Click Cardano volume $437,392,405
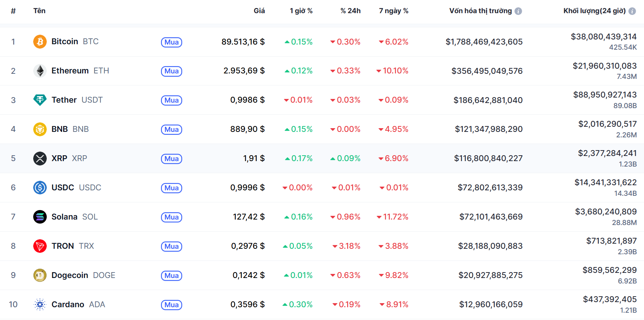The image size is (644, 320). click(610, 300)
